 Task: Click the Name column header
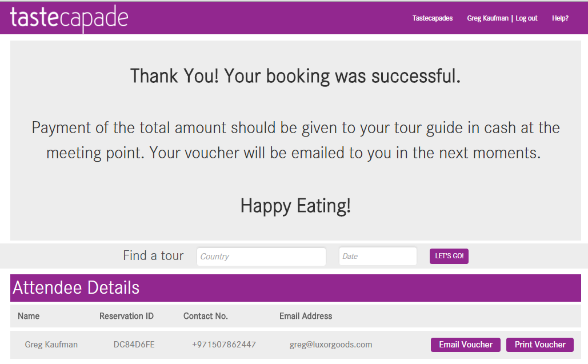coord(29,316)
